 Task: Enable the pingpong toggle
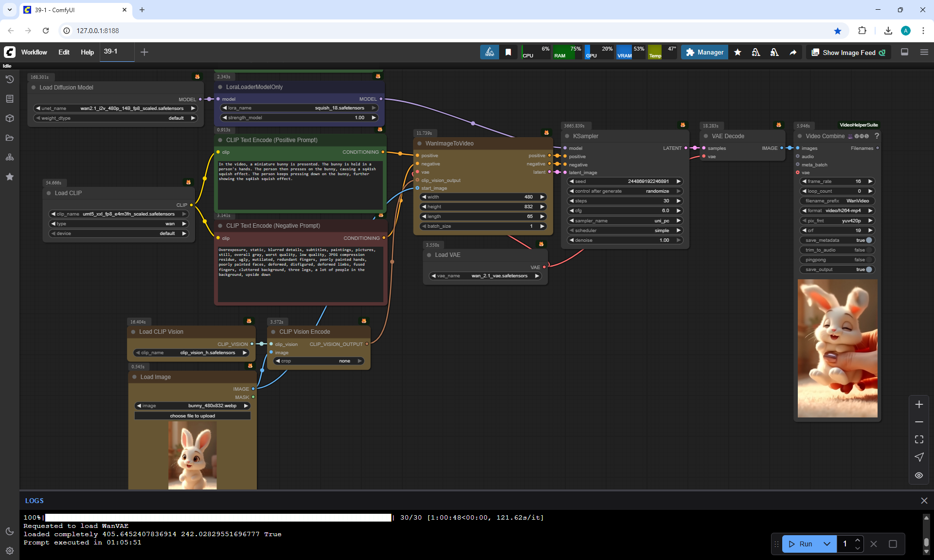[868, 260]
